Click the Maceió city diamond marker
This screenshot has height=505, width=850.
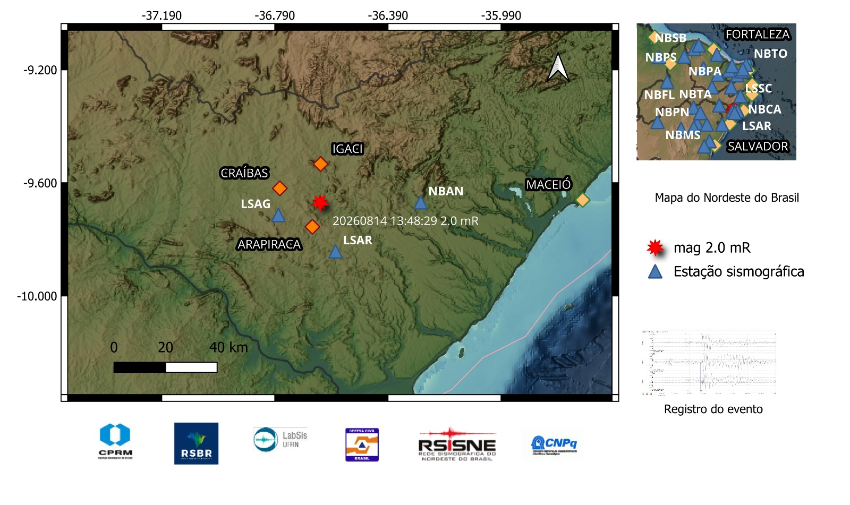tap(582, 200)
